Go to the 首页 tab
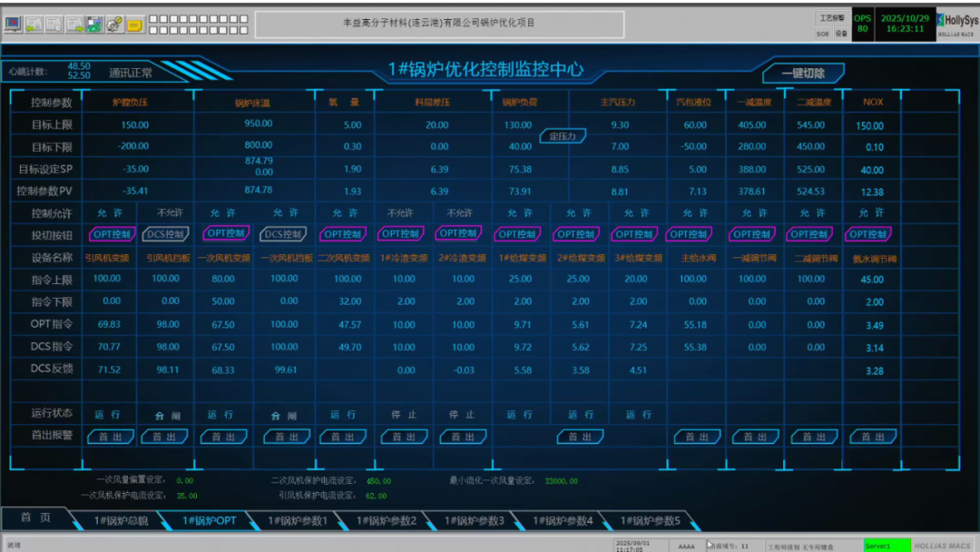Image resolution: width=980 pixels, height=552 pixels. [36, 517]
